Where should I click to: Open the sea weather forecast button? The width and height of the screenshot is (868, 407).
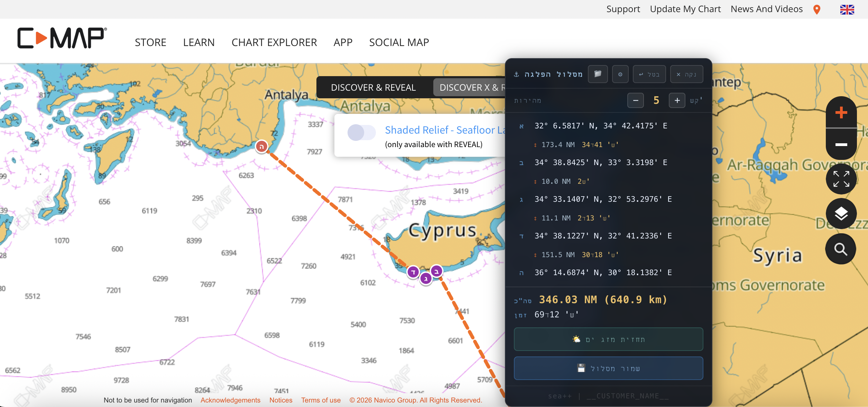pos(608,339)
